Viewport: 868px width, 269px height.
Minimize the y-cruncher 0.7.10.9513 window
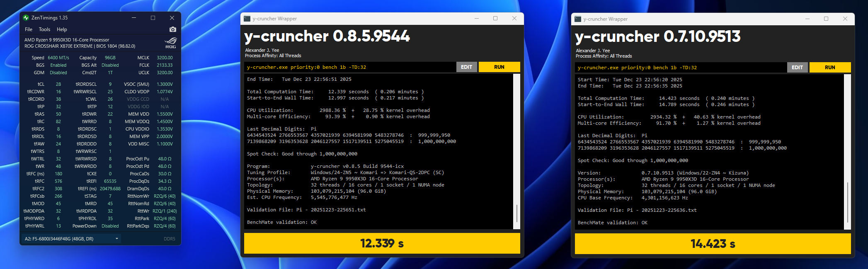[807, 19]
